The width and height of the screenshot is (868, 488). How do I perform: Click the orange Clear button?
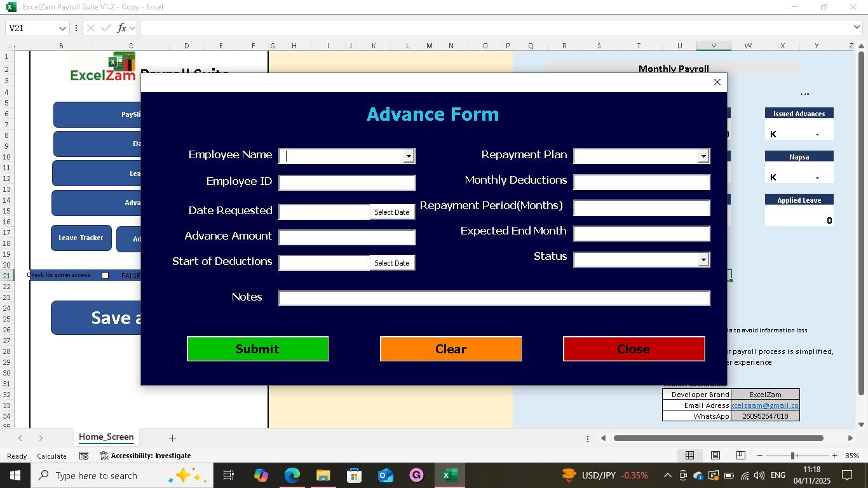[451, 349]
